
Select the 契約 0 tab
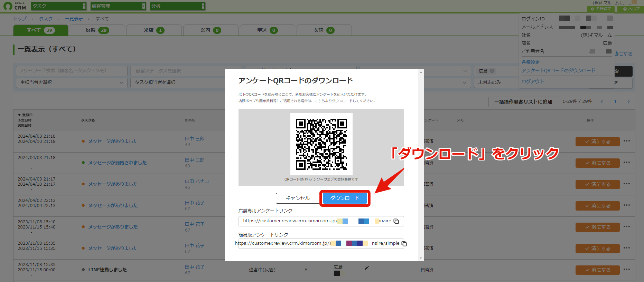[324, 30]
